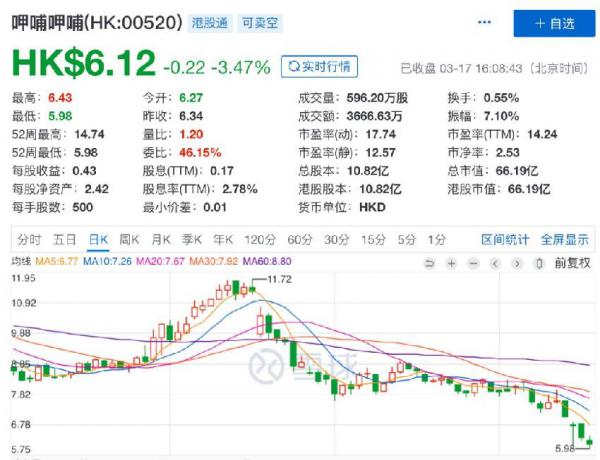Click 货币单位 value HKD
Viewport: 600px width, 460px height.
point(372,207)
